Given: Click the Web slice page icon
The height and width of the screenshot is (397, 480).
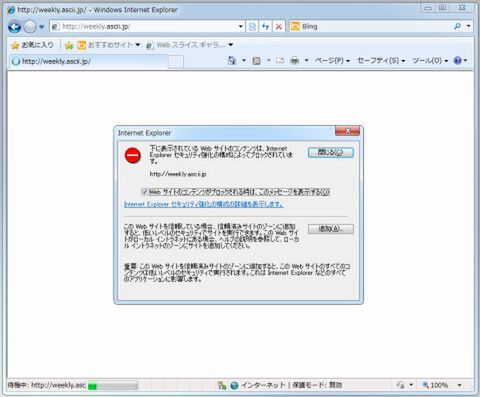Looking at the screenshot, I should (x=150, y=45).
